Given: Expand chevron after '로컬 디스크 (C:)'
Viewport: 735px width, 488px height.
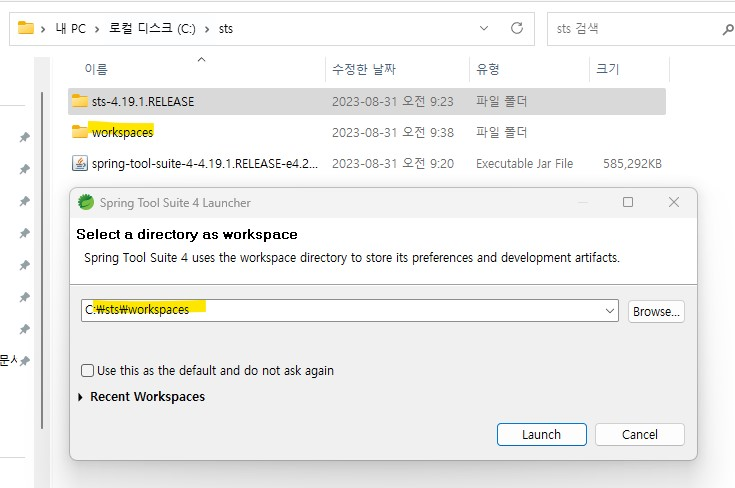Looking at the screenshot, I should [207, 29].
